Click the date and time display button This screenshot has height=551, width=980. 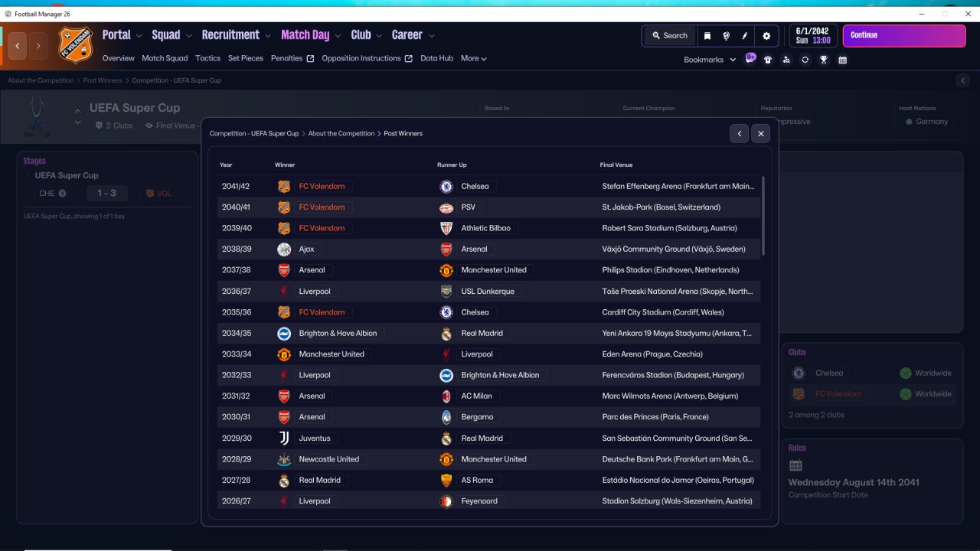tap(813, 36)
